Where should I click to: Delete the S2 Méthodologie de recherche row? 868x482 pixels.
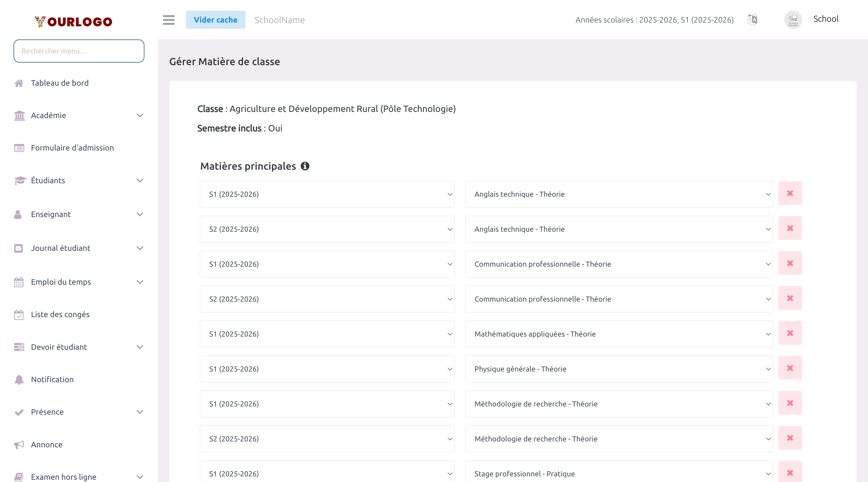coord(790,438)
